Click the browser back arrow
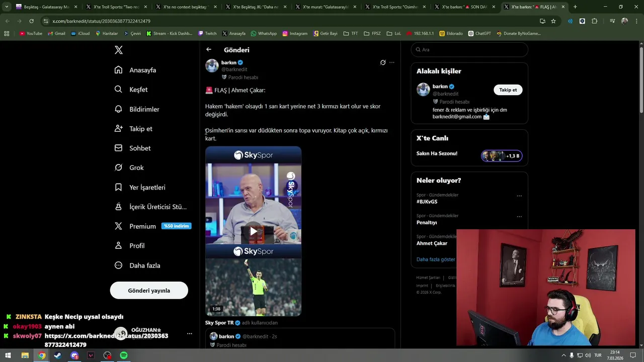 (7, 21)
